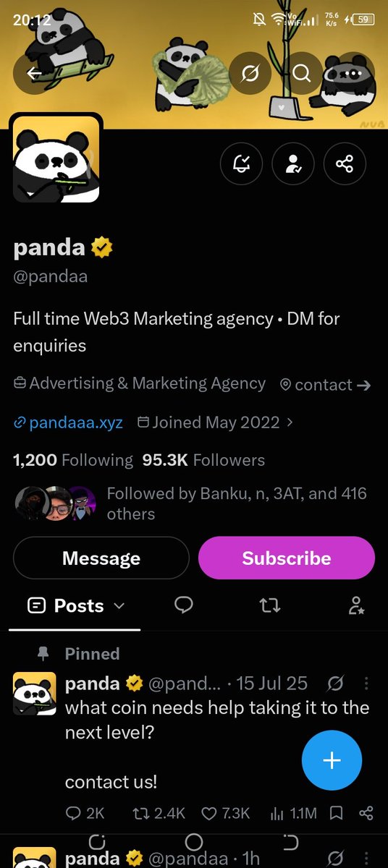Screen dimensions: 388x868
Task: Tap the Message button
Action: (x=101, y=558)
